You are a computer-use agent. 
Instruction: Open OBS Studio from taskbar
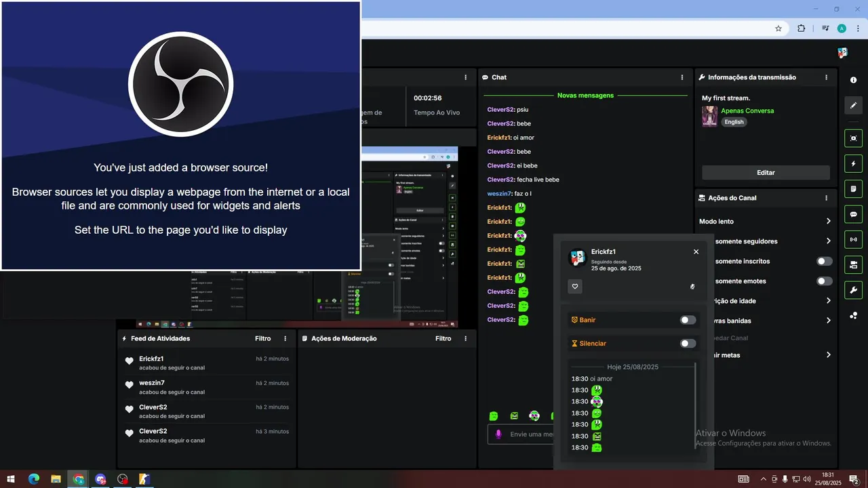click(122, 479)
